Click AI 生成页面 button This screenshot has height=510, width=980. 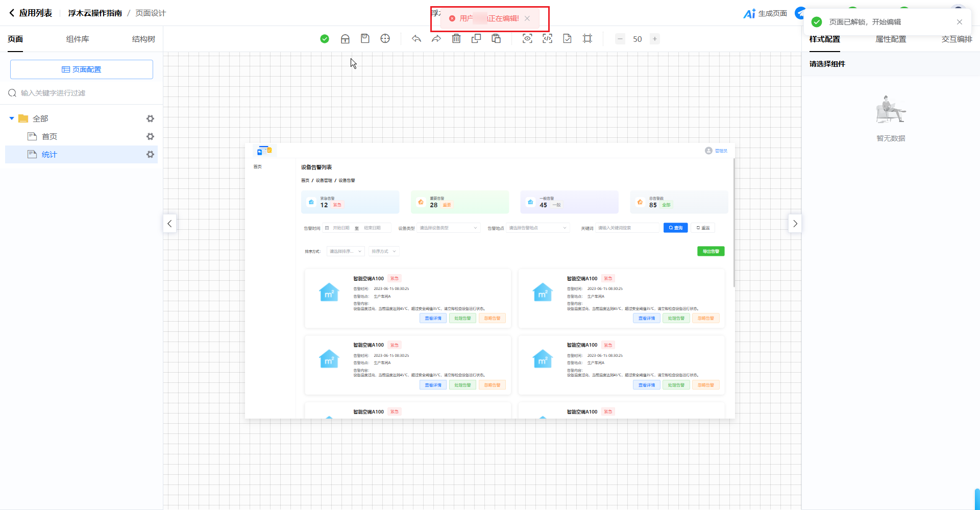765,13
